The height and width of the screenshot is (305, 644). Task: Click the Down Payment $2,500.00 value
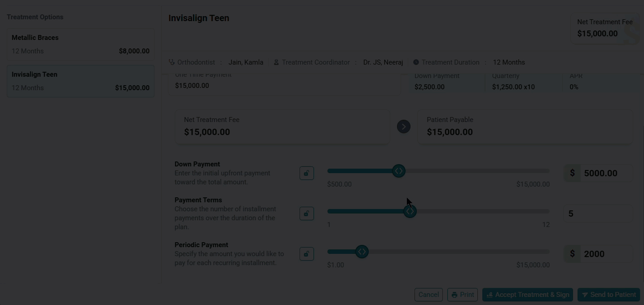(429, 87)
